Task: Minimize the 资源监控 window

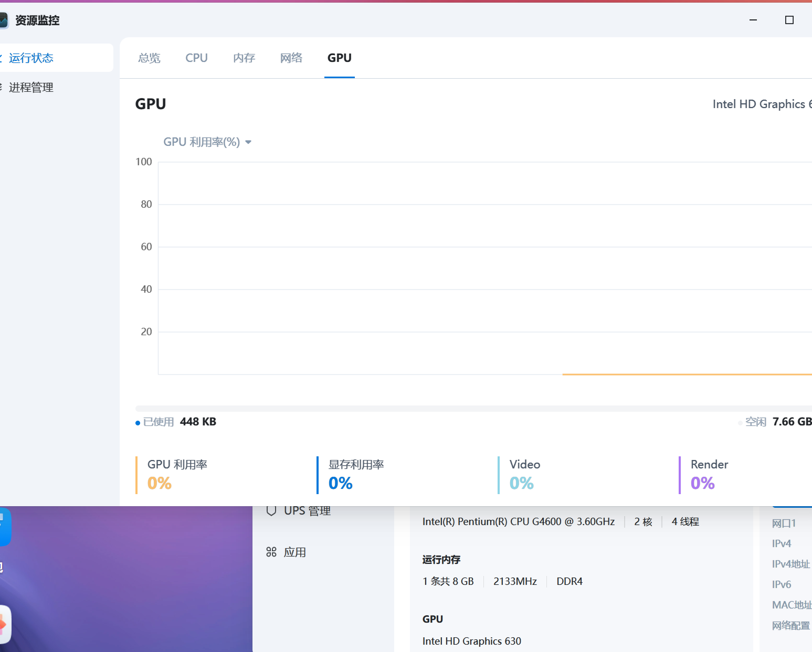Action: click(753, 20)
